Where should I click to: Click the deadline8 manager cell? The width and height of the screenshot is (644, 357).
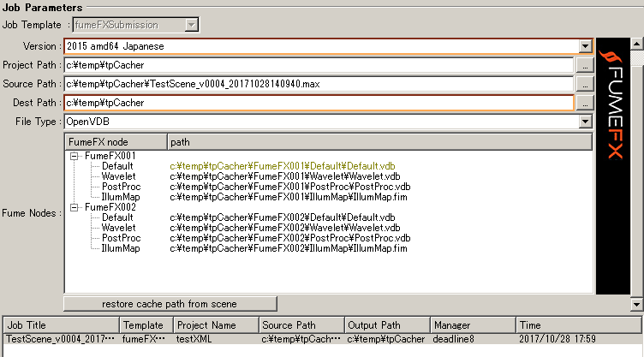453,339
